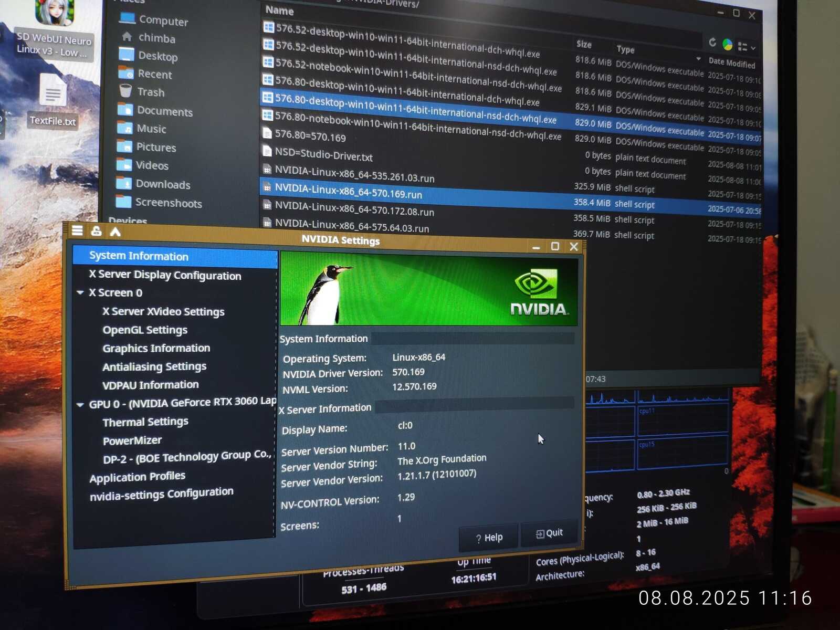840x630 pixels.
Task: Open Antialiasing Settings page
Action: point(154,366)
